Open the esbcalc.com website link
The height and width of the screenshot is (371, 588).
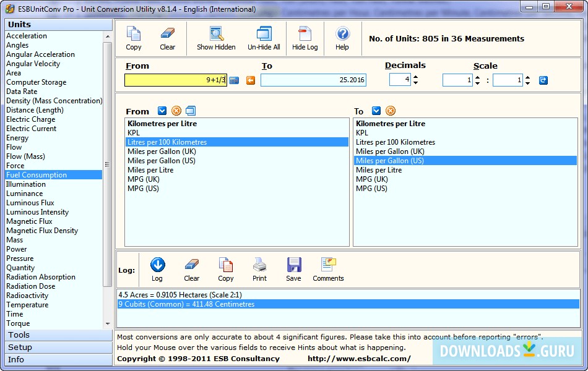[x=359, y=359]
